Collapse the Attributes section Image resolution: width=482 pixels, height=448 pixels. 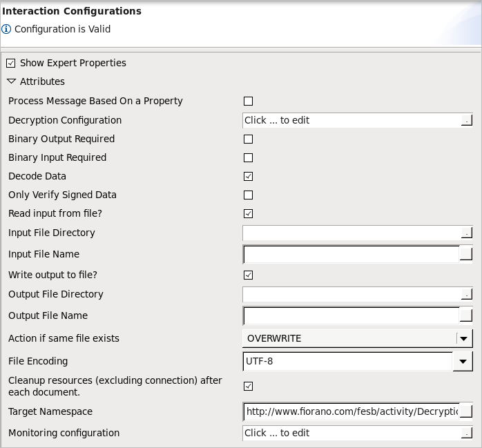11,81
